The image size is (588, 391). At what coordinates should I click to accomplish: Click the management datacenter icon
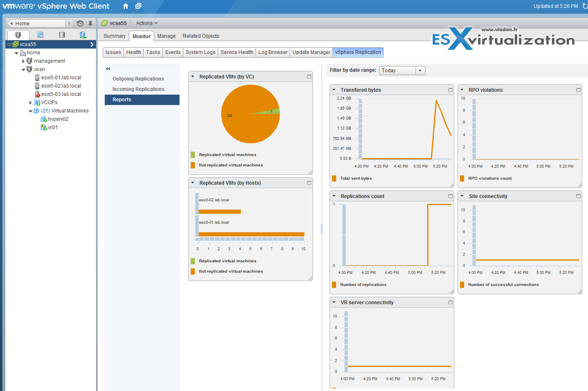coord(30,61)
